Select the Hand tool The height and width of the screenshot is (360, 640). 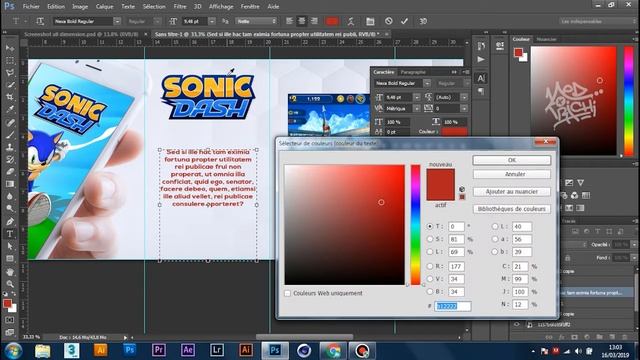10,271
